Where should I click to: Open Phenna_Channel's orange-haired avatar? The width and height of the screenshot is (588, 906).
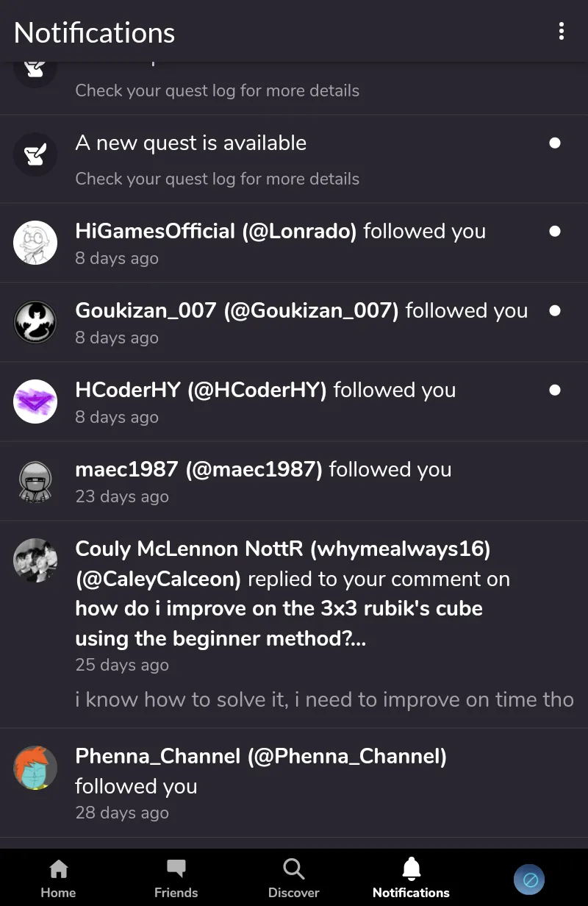35,768
